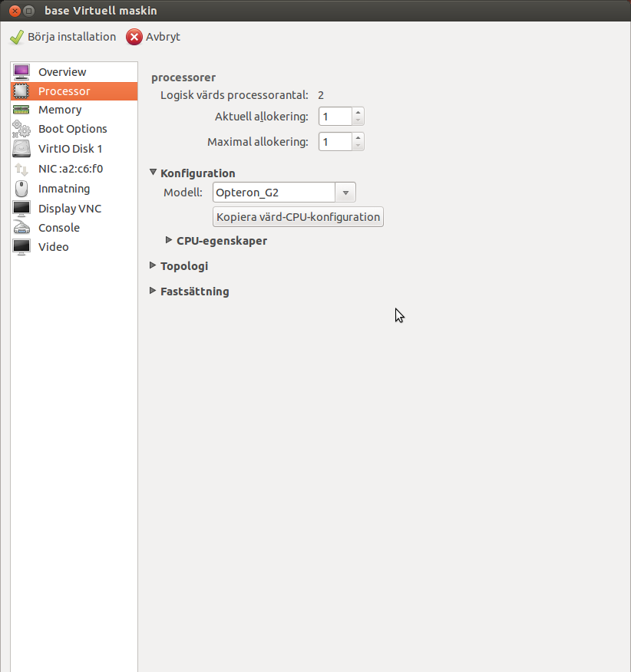This screenshot has height=672, width=631.
Task: Increase Aktuell allokering with up arrow
Action: click(x=358, y=113)
